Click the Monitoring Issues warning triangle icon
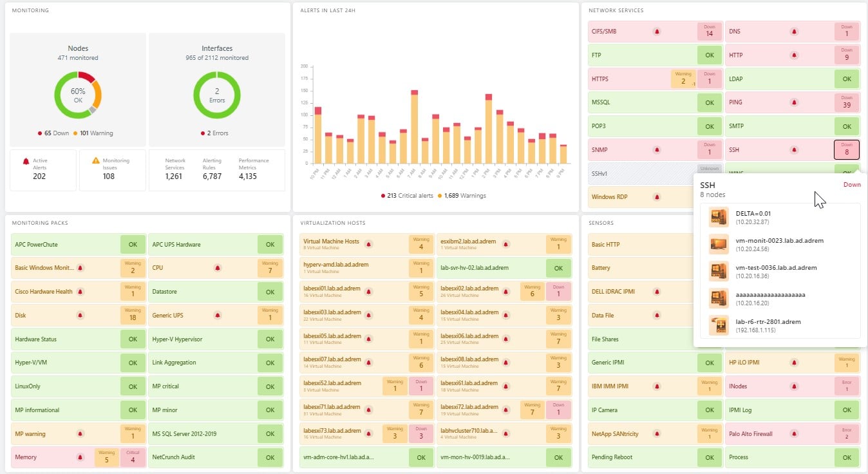The image size is (868, 474). coord(95,160)
